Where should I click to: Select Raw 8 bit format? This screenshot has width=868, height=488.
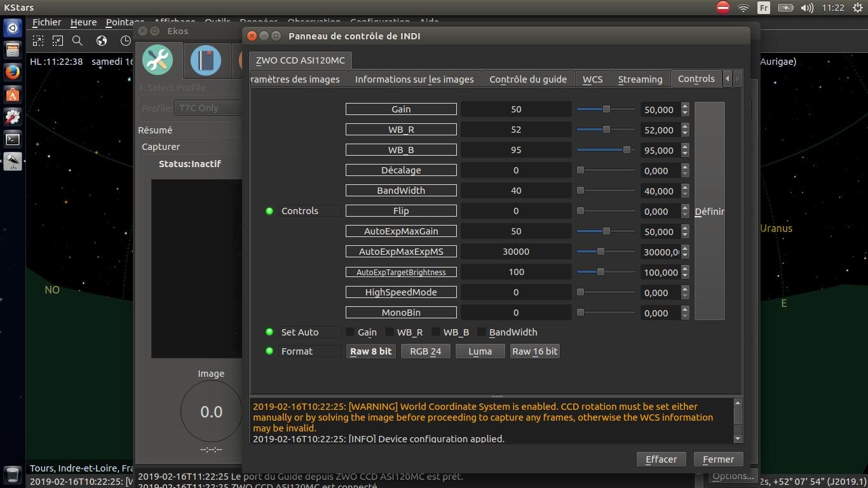[x=371, y=351]
